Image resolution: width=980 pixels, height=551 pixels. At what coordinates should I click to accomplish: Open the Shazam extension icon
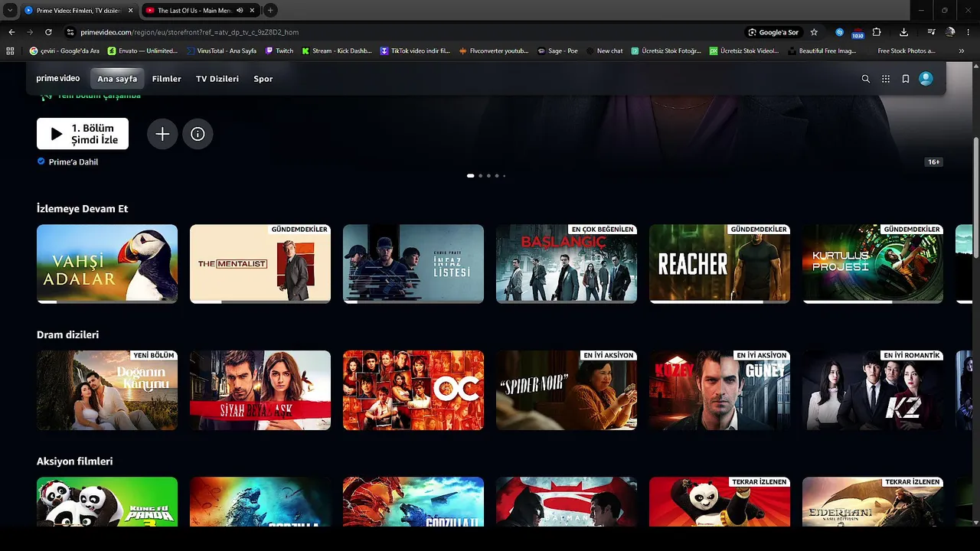pyautogui.click(x=839, y=32)
